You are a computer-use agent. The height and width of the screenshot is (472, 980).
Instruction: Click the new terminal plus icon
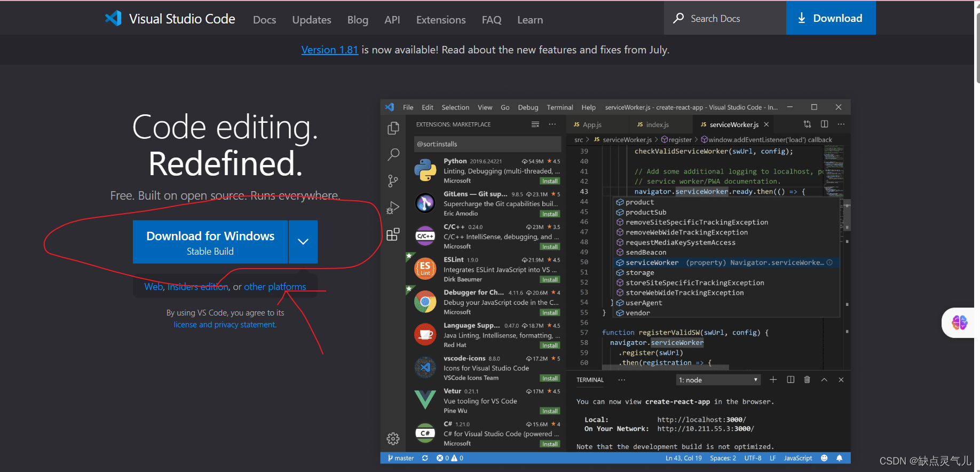(x=773, y=380)
